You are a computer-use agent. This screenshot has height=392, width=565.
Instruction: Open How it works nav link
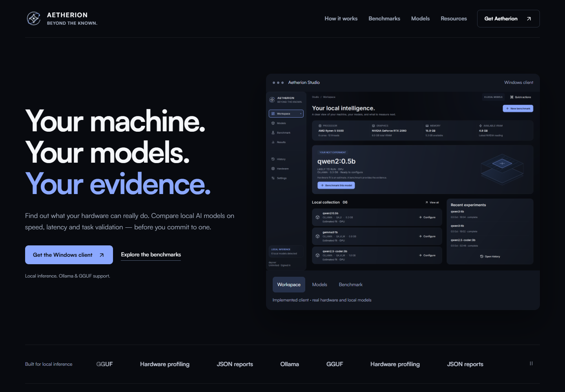tap(341, 18)
